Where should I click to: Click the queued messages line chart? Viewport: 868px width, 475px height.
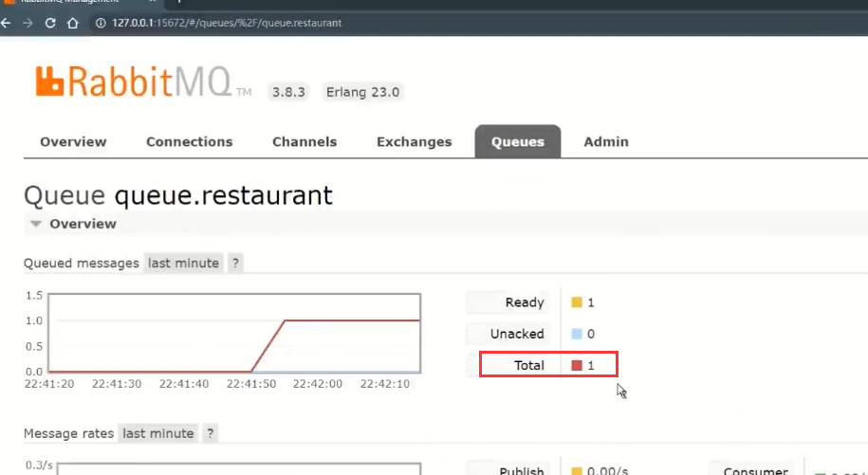pos(234,334)
